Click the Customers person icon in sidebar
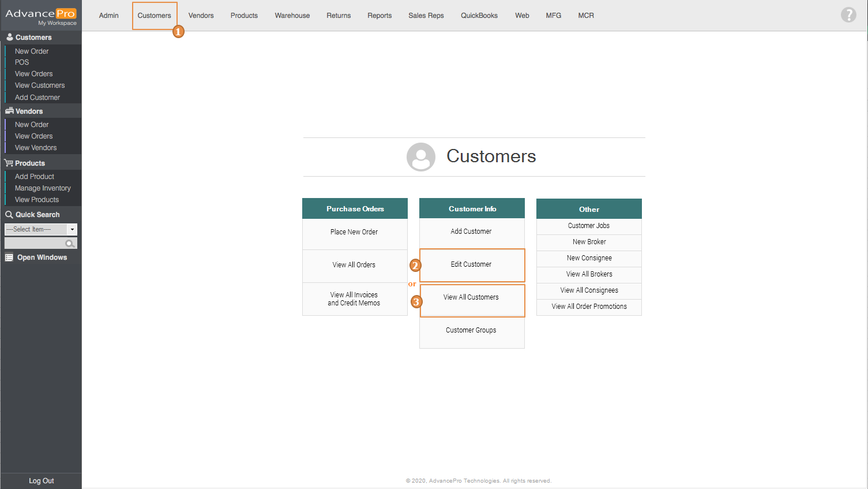 9,37
